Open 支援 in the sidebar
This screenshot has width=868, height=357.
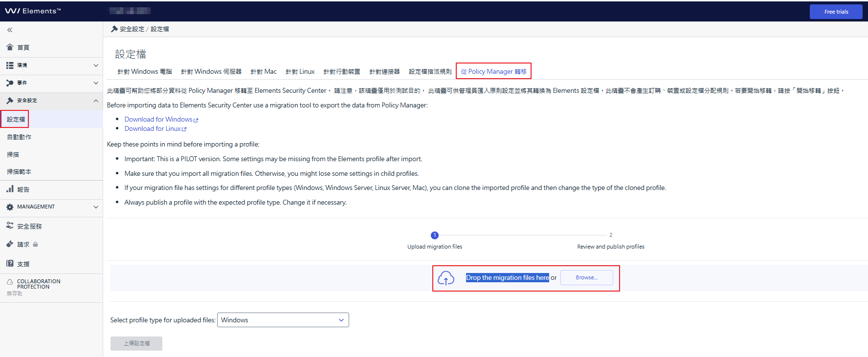[23, 264]
